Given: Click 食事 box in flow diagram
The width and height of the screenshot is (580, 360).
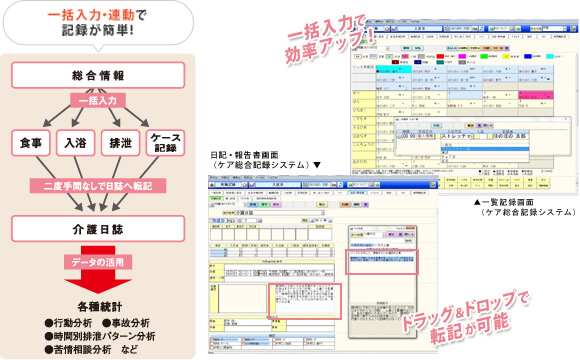Looking at the screenshot, I should [31, 143].
